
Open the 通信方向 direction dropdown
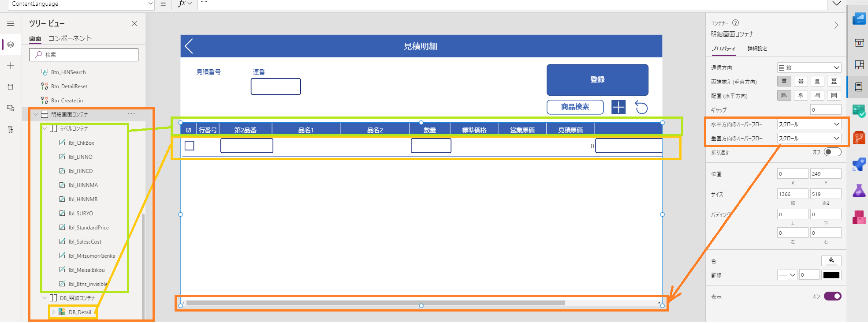click(809, 68)
